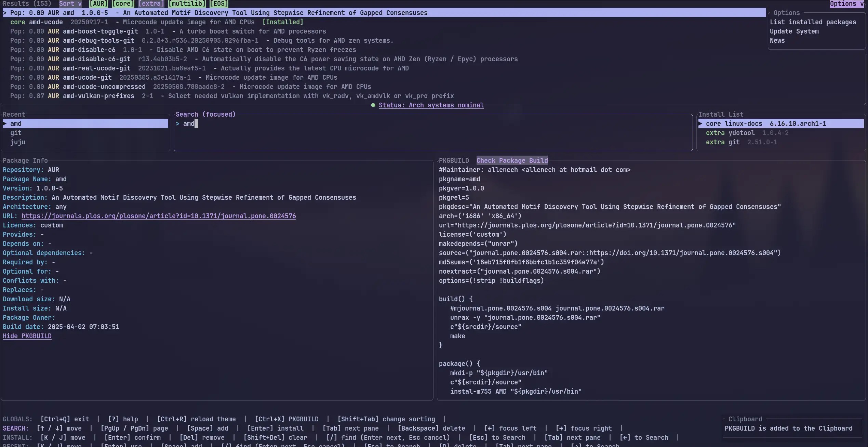
Task: Click [Shift+Tab] change sorting hint
Action: tap(386, 419)
